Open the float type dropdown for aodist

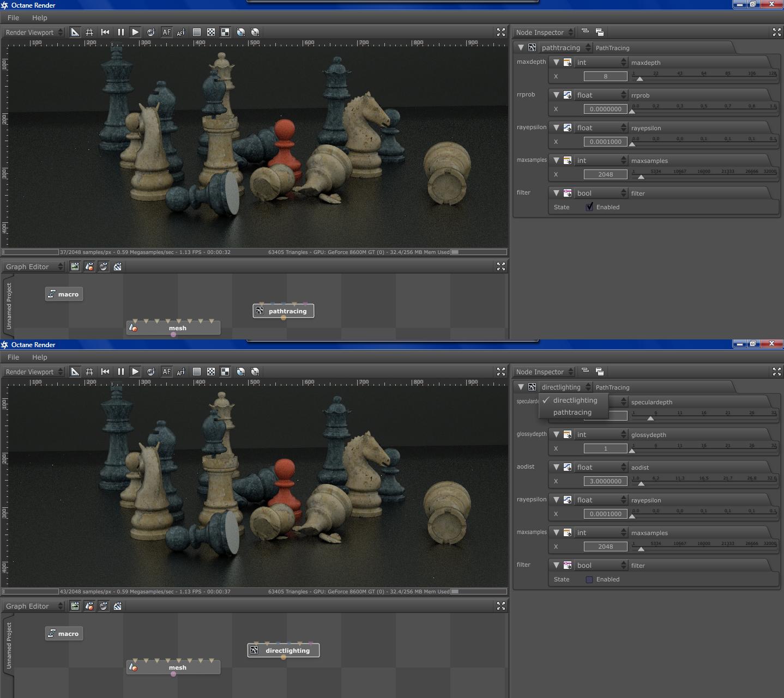[x=601, y=467]
